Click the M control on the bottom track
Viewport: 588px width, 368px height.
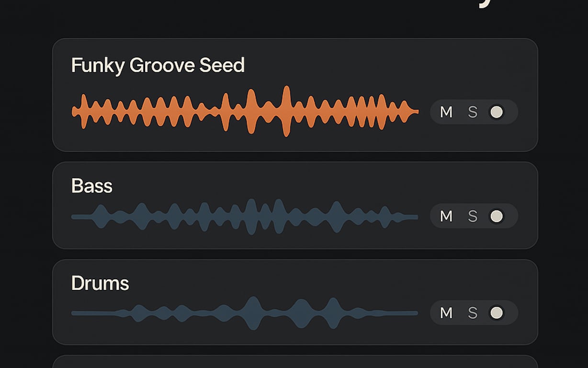coord(446,313)
